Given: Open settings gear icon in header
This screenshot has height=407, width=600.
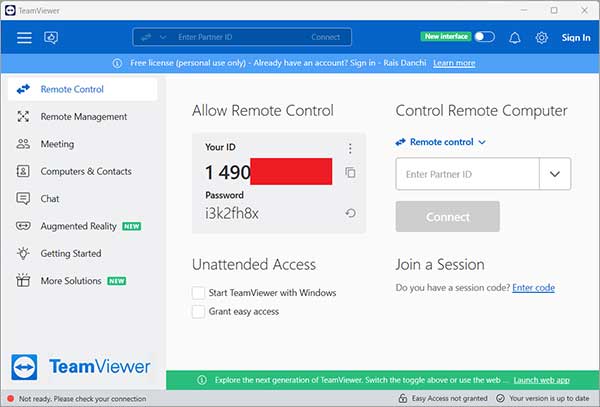Looking at the screenshot, I should (541, 37).
